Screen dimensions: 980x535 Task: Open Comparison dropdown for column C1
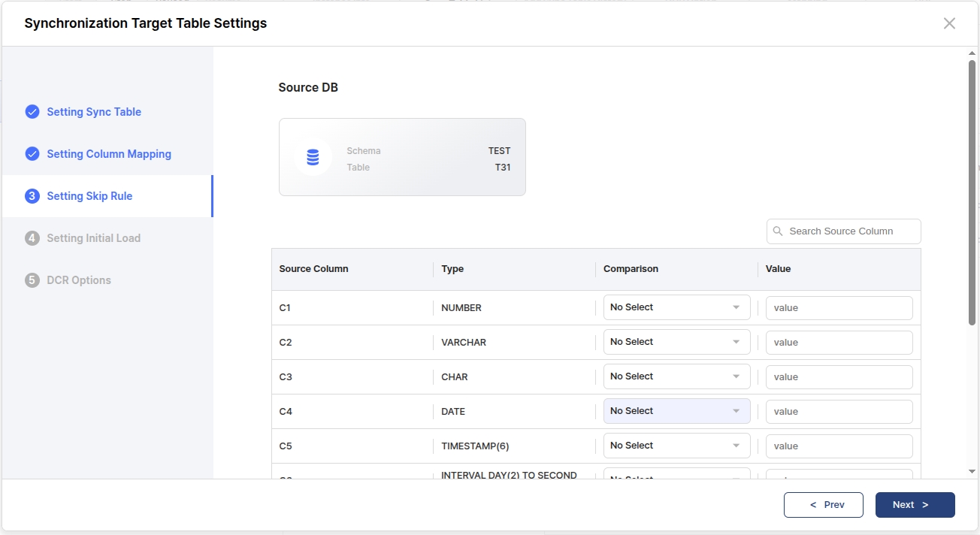(676, 307)
